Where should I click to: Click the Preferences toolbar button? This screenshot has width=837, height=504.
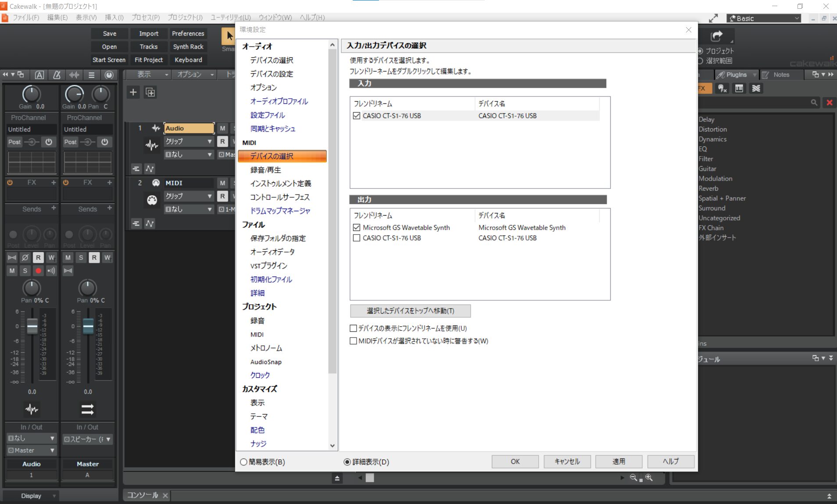[188, 33]
